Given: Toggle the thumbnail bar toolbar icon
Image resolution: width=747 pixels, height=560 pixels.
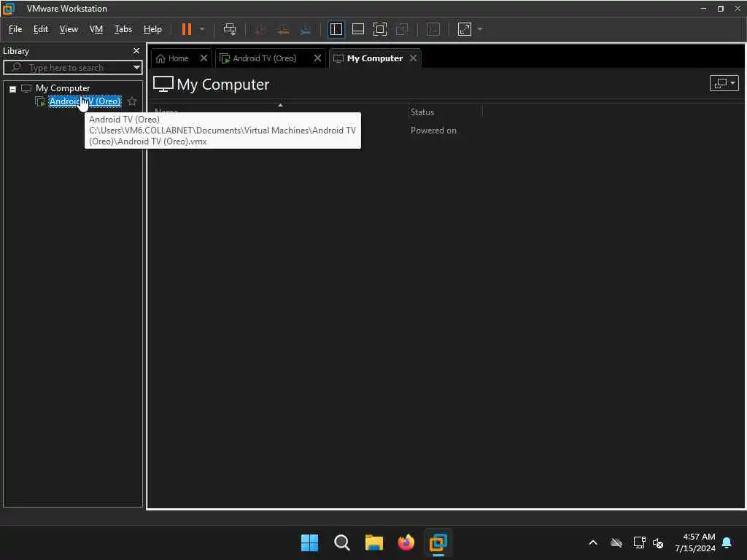Looking at the screenshot, I should tap(357, 29).
